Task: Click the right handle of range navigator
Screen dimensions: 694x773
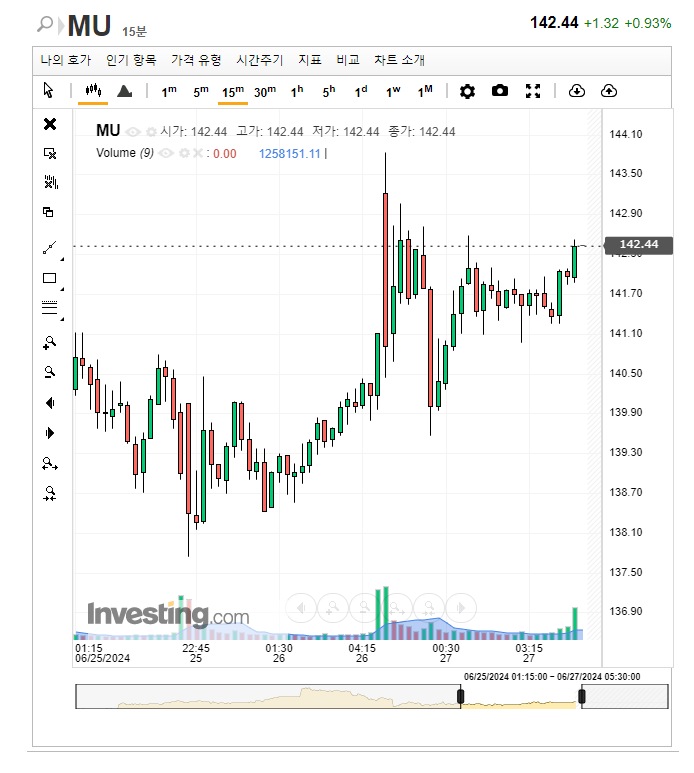Action: (582, 696)
